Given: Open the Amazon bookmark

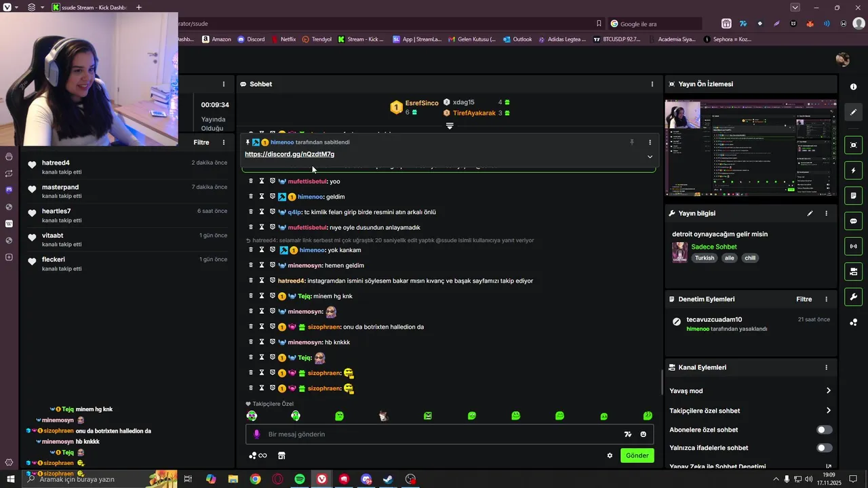Looking at the screenshot, I should [216, 39].
